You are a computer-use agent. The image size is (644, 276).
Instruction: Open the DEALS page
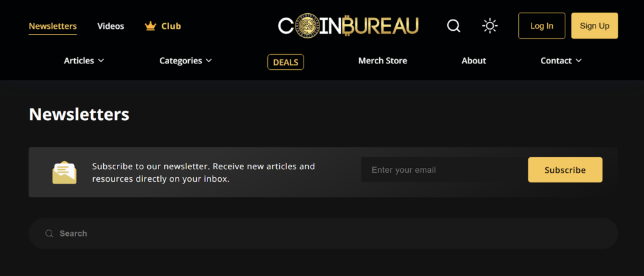pos(286,62)
